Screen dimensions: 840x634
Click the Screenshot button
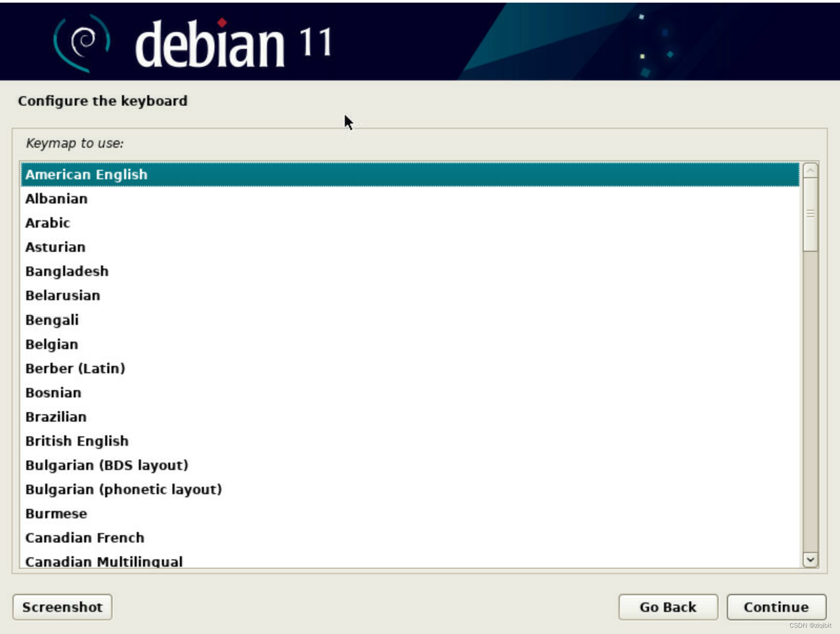coord(62,607)
